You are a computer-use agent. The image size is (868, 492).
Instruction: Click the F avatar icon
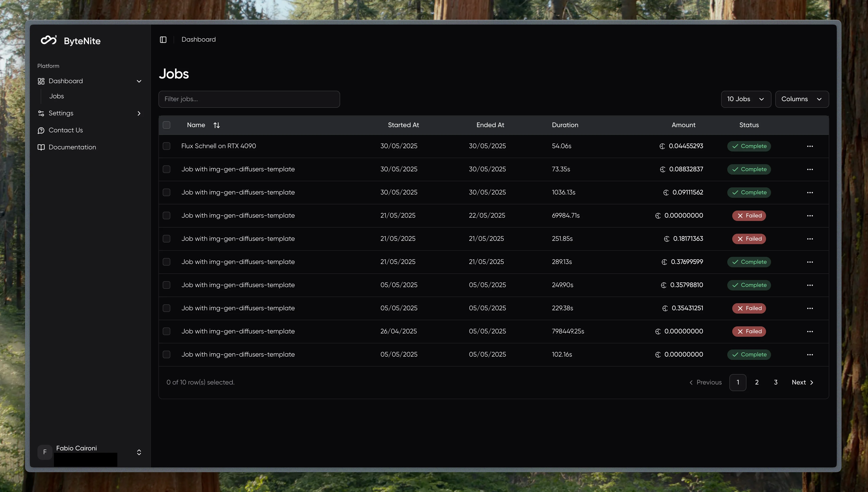45,452
